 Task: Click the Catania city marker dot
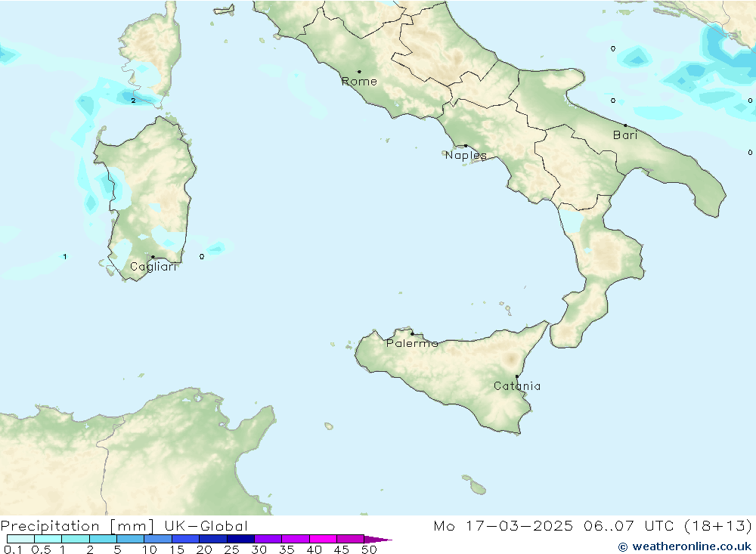click(x=517, y=376)
